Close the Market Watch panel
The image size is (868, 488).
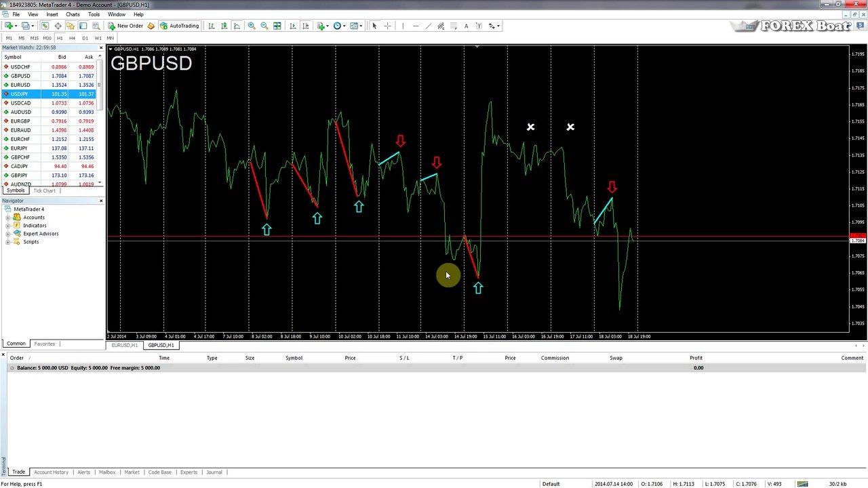[x=101, y=47]
